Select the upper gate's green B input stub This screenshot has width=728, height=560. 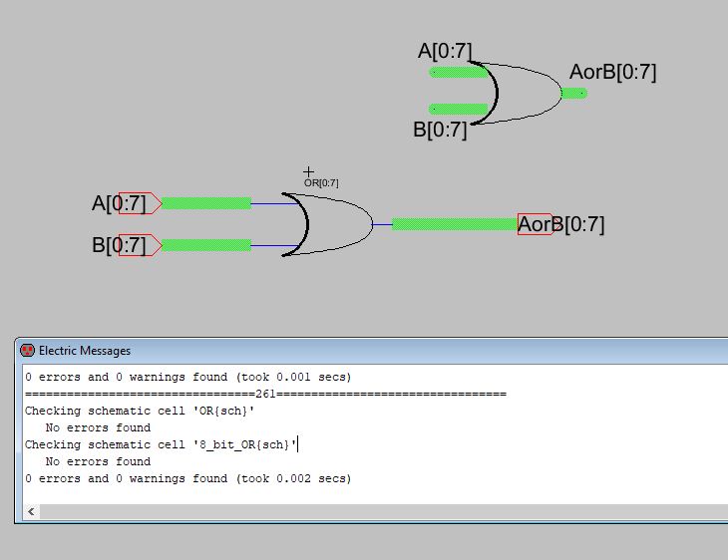(458, 109)
